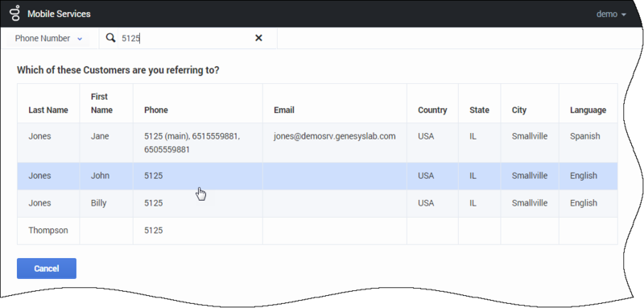This screenshot has height=308, width=644.
Task: Open the Phone Number filter dropdown
Action: (x=48, y=38)
